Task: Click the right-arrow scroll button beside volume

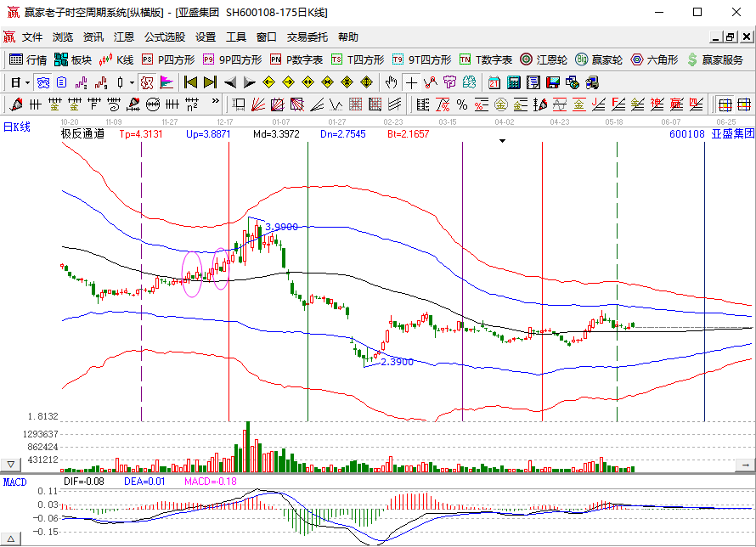Action: click(x=746, y=465)
